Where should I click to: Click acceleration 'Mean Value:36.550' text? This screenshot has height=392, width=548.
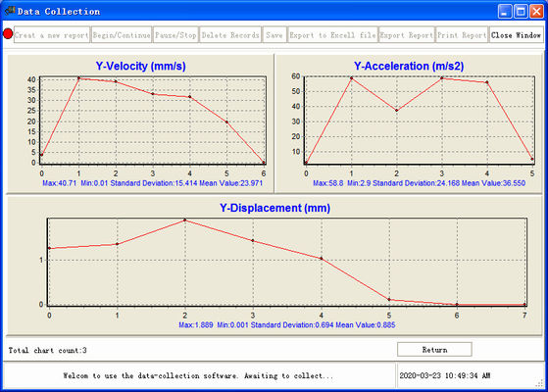[x=493, y=183]
